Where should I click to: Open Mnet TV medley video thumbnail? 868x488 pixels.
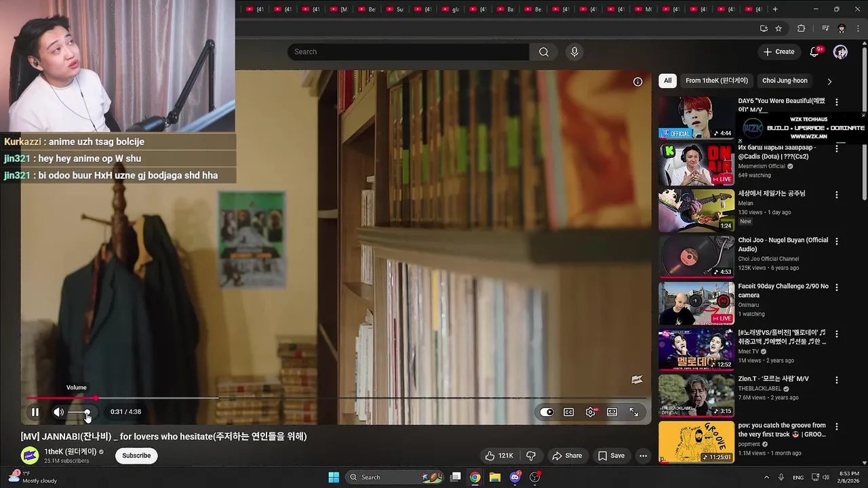click(x=696, y=350)
